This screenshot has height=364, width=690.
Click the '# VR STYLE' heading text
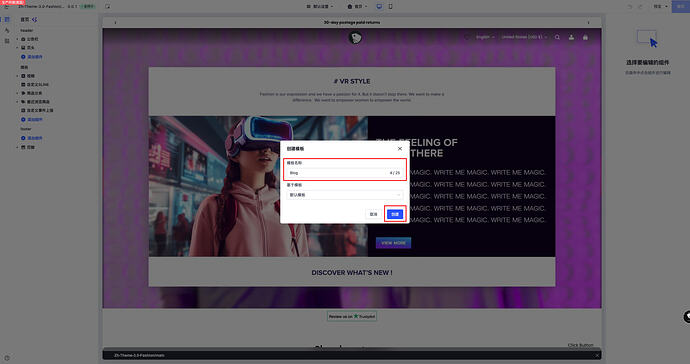[352, 81]
